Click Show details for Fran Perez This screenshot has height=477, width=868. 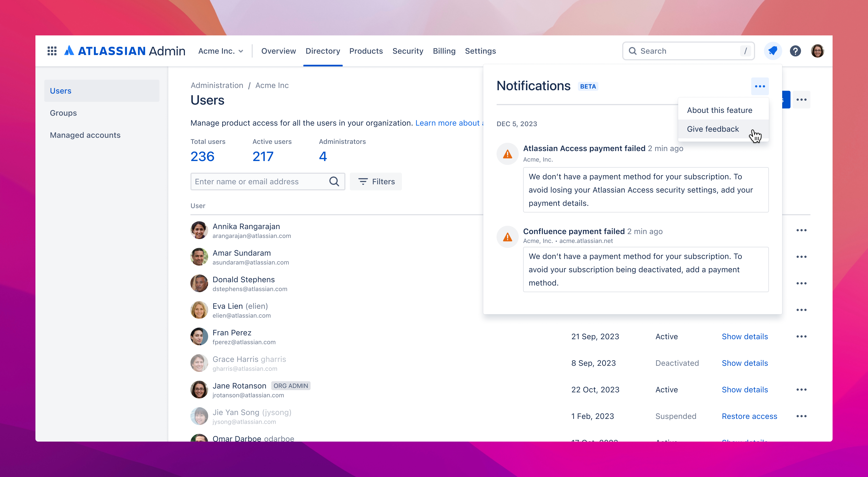point(745,336)
